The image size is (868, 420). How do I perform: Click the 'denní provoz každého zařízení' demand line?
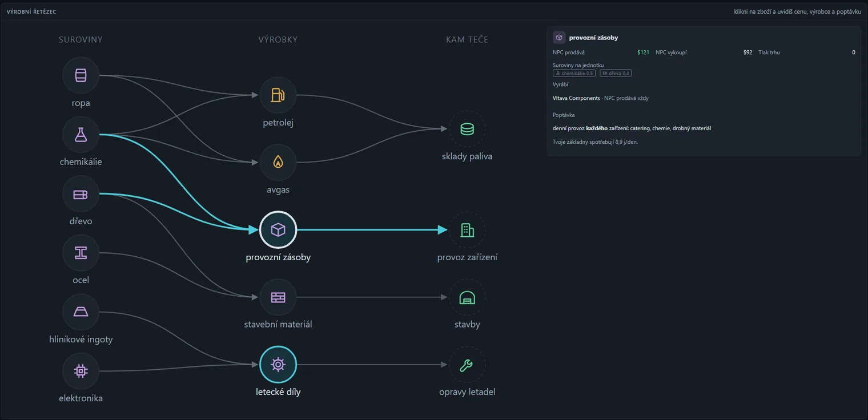632,128
